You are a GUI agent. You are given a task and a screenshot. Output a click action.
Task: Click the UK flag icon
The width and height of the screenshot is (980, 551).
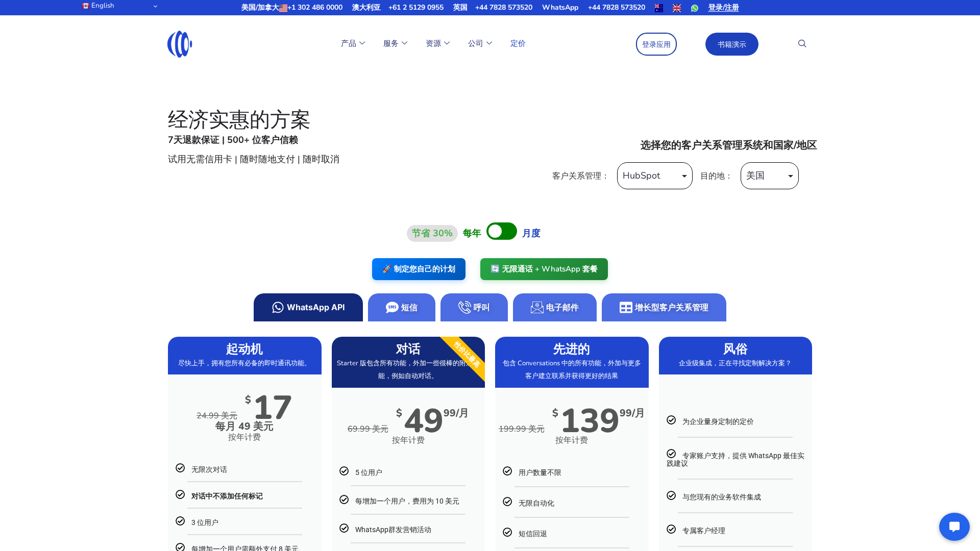click(676, 8)
